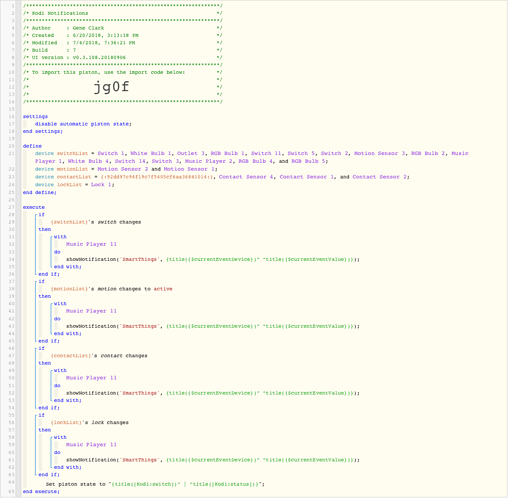Select motionList's motion changes to active condition
This screenshot has width=511, height=500.
[x=112, y=289]
